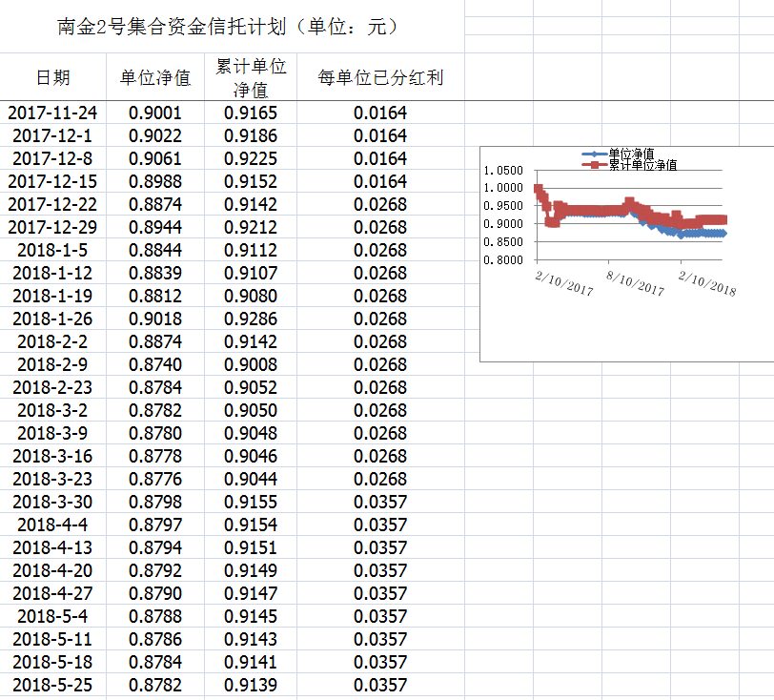Image resolution: width=774 pixels, height=700 pixels.
Task: Click the unit value cell 0.9001
Action: pos(155,113)
